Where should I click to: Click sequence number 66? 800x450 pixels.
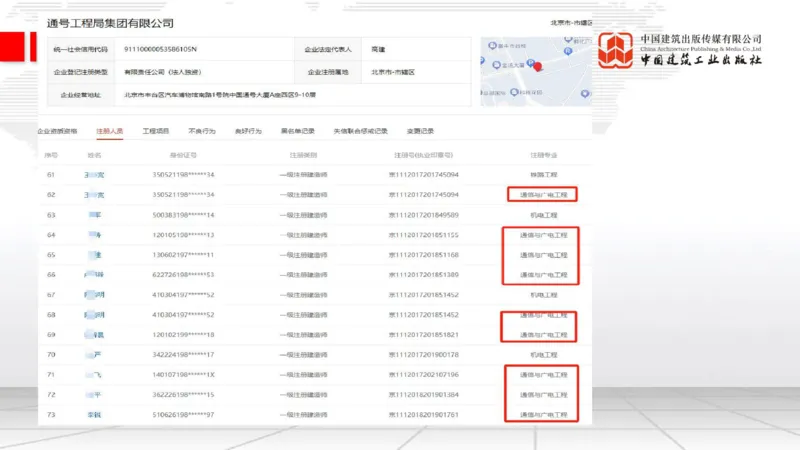(51, 274)
